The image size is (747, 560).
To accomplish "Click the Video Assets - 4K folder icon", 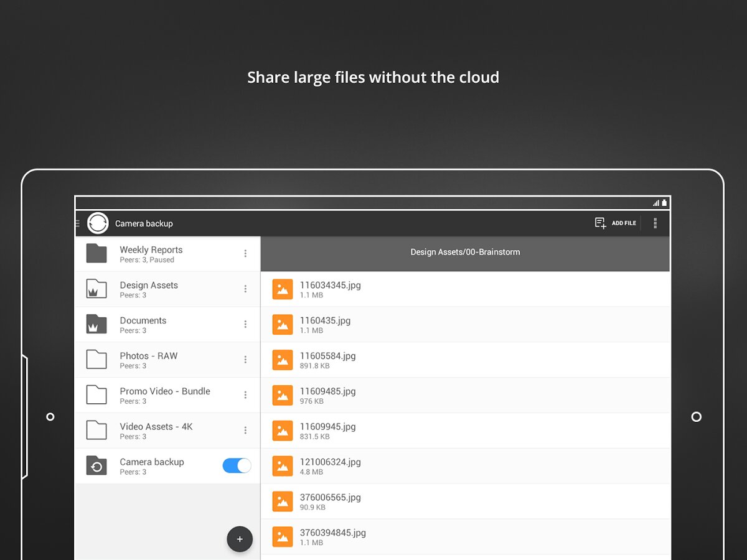I will point(96,430).
